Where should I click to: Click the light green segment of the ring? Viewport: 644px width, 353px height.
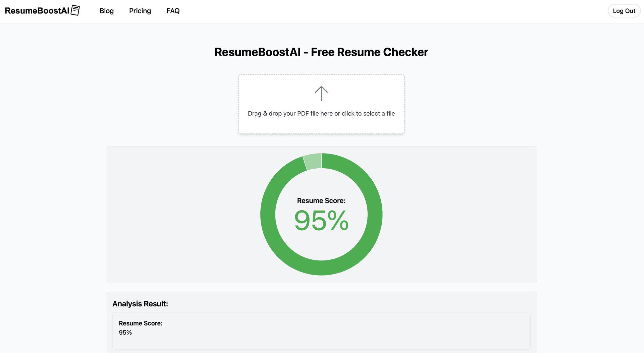[x=312, y=160]
